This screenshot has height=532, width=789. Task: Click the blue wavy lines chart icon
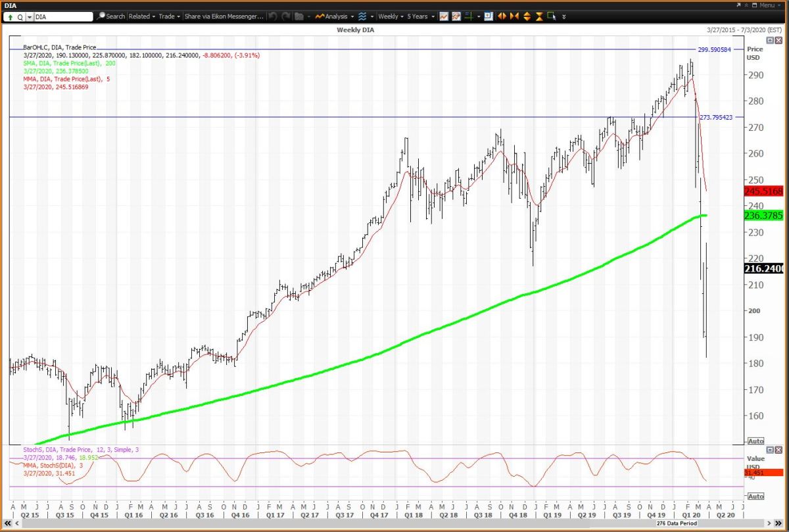362,16
